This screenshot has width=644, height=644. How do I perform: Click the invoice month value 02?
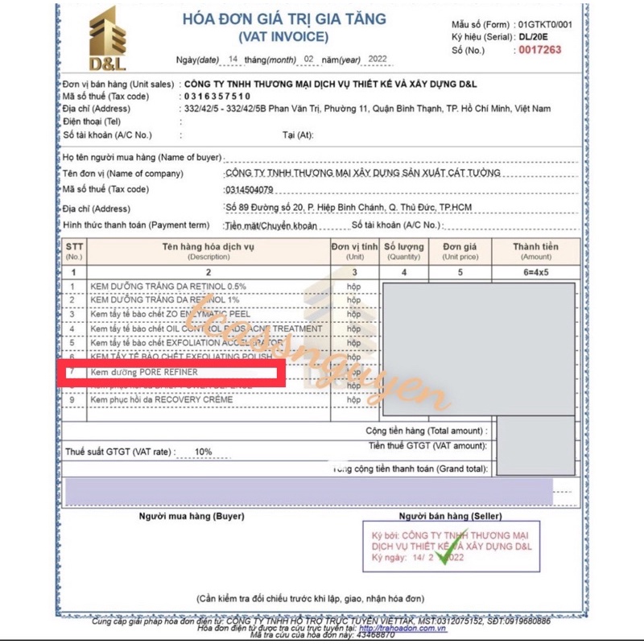pos(309,59)
